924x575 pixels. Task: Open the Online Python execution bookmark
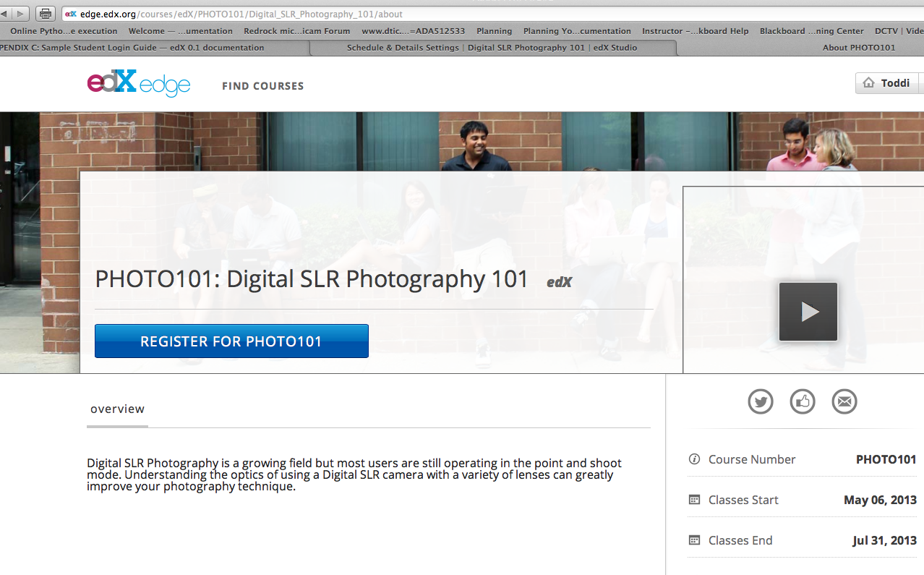[x=64, y=31]
